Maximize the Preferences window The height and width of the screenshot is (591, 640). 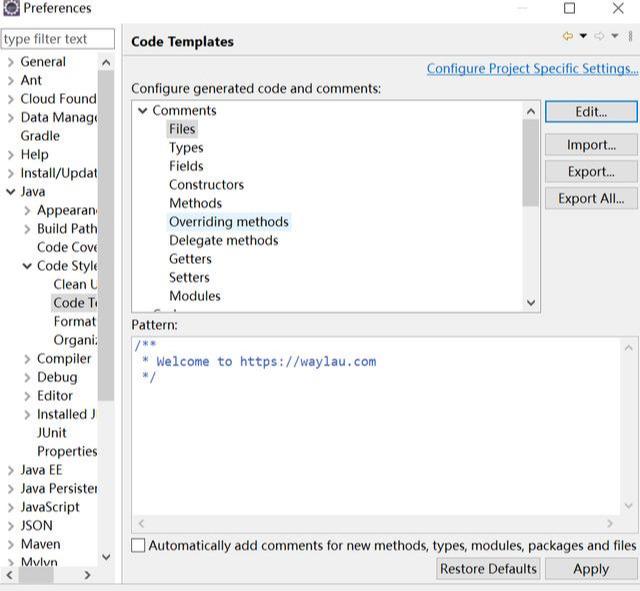[569, 8]
